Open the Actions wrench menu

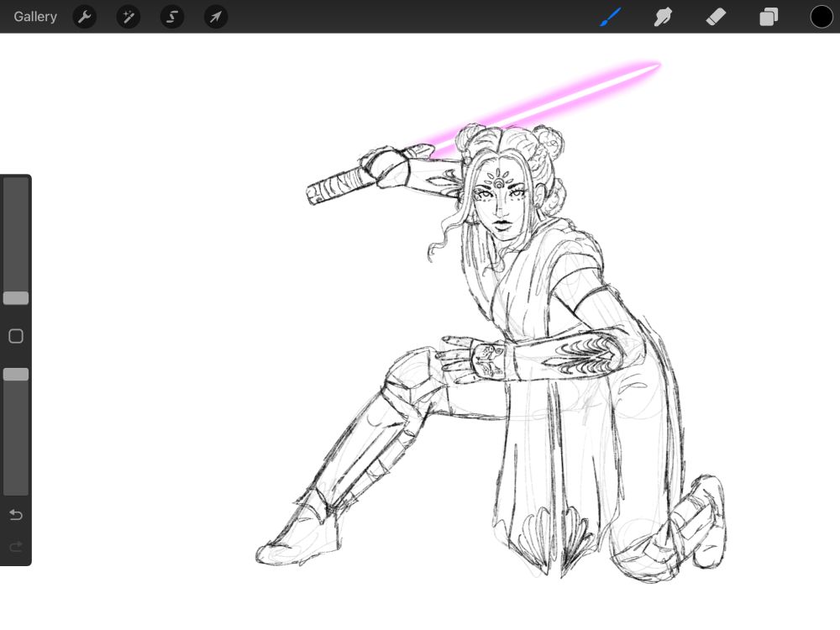[85, 17]
